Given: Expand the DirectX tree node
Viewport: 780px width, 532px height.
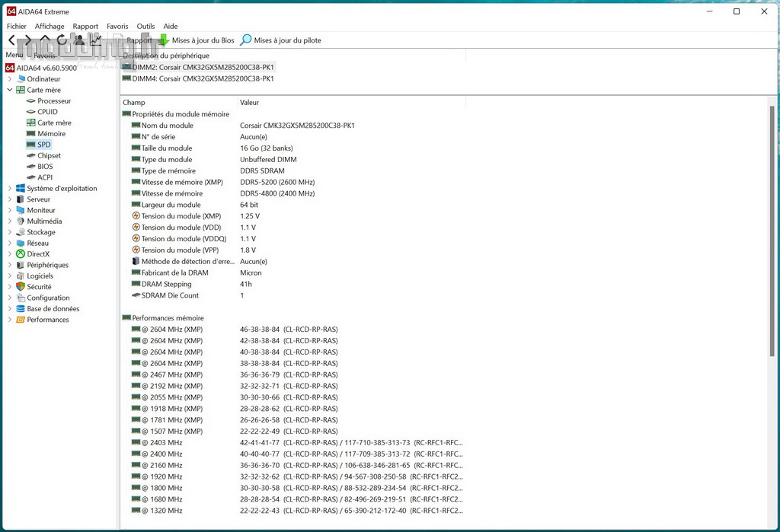Looking at the screenshot, I should pos(9,253).
